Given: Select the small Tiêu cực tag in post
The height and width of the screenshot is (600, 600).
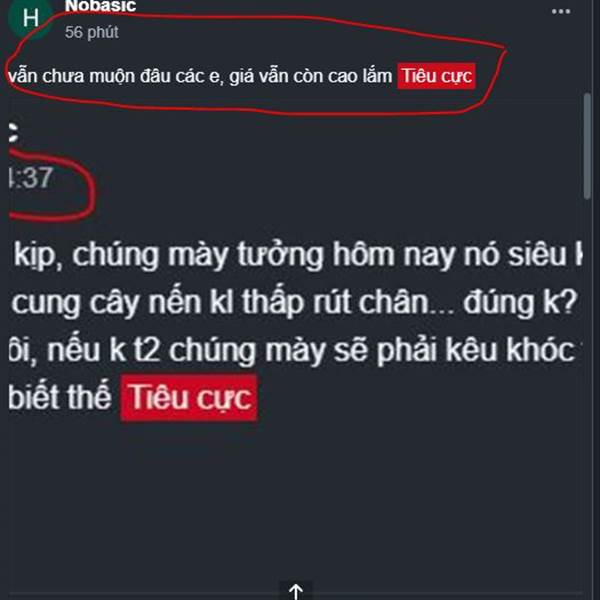Looking at the screenshot, I should click(436, 76).
